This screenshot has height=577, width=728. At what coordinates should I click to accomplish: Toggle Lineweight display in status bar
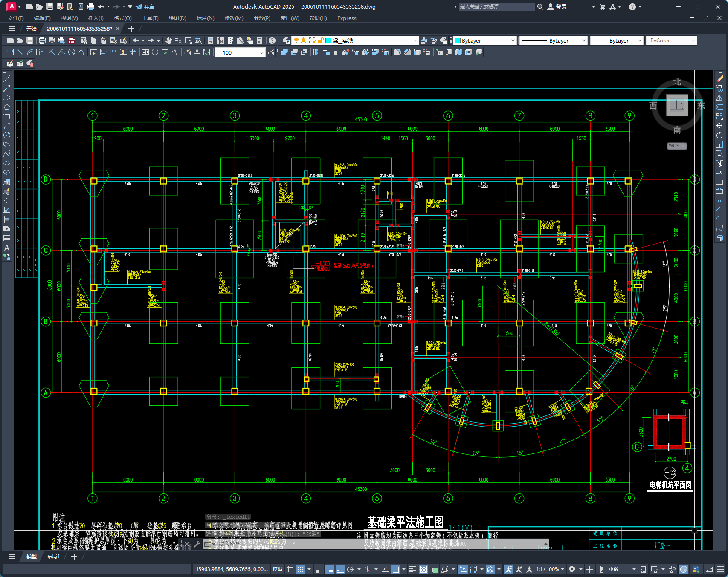click(412, 569)
